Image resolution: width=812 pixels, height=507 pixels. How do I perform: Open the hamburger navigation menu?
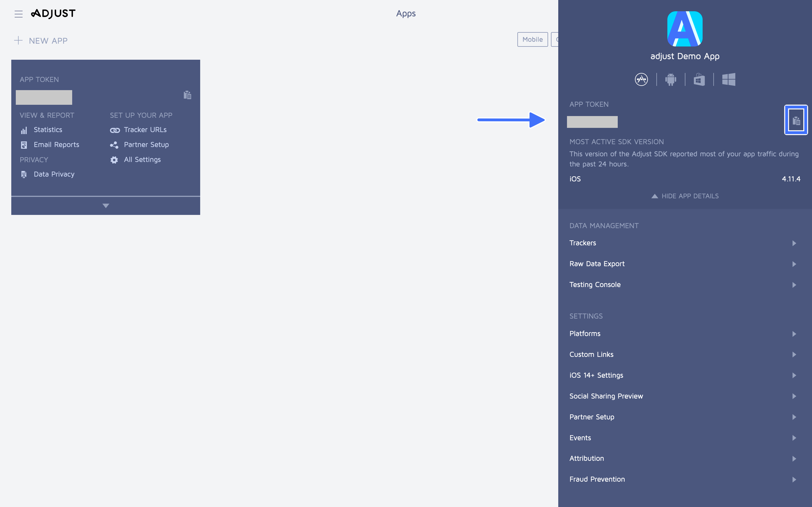pos(18,14)
